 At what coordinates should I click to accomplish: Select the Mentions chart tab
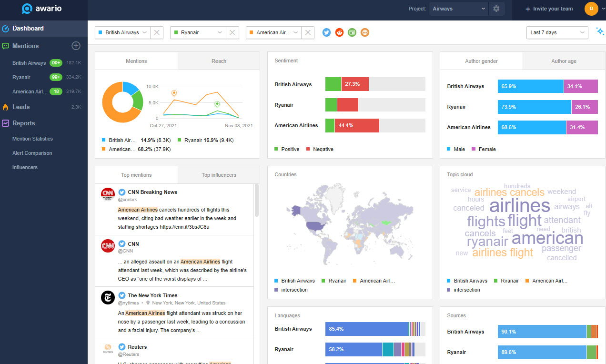click(x=136, y=61)
